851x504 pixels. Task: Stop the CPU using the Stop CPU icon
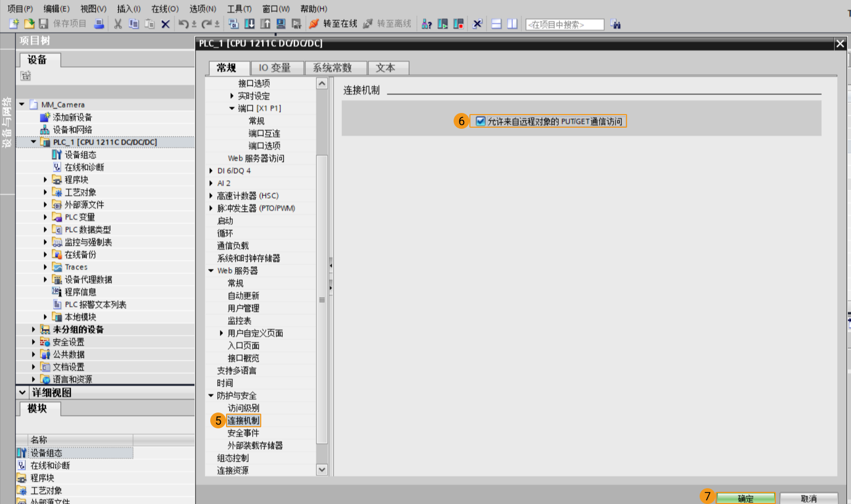point(458,24)
